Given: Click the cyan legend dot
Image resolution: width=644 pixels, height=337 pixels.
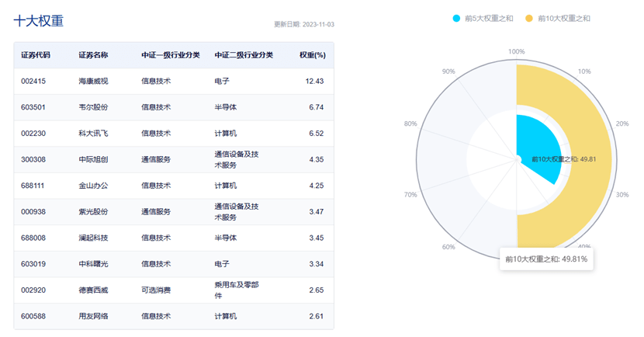Looking at the screenshot, I should (457, 18).
